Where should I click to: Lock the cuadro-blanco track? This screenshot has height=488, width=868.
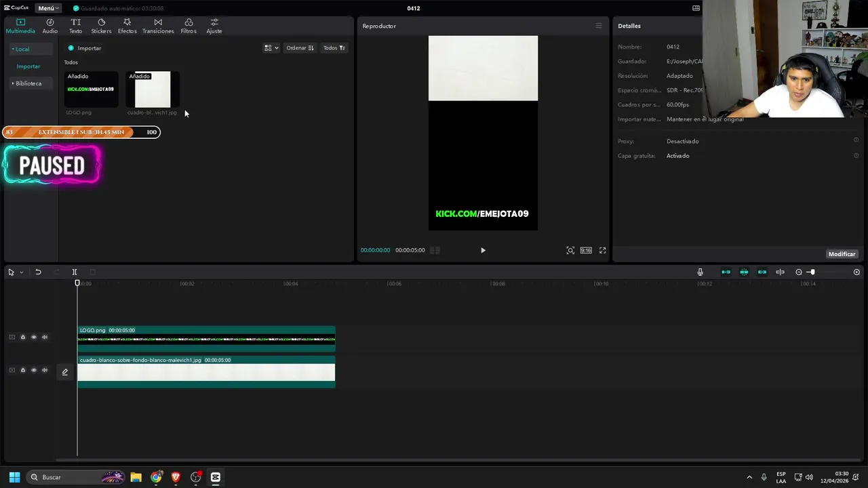click(x=22, y=370)
